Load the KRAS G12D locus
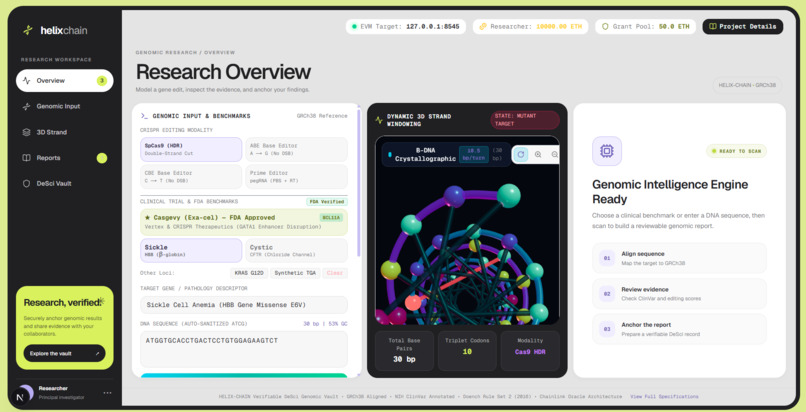Viewport: 806px width, 412px height. pyautogui.click(x=249, y=273)
